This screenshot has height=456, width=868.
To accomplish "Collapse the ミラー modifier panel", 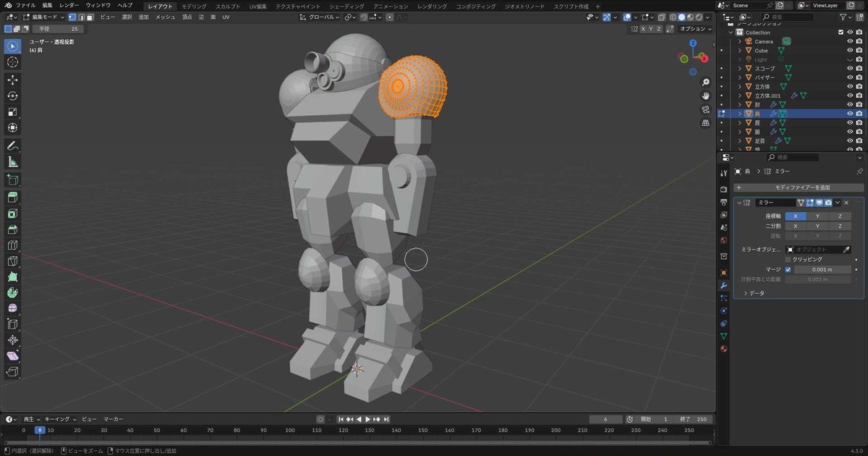I will coord(739,203).
